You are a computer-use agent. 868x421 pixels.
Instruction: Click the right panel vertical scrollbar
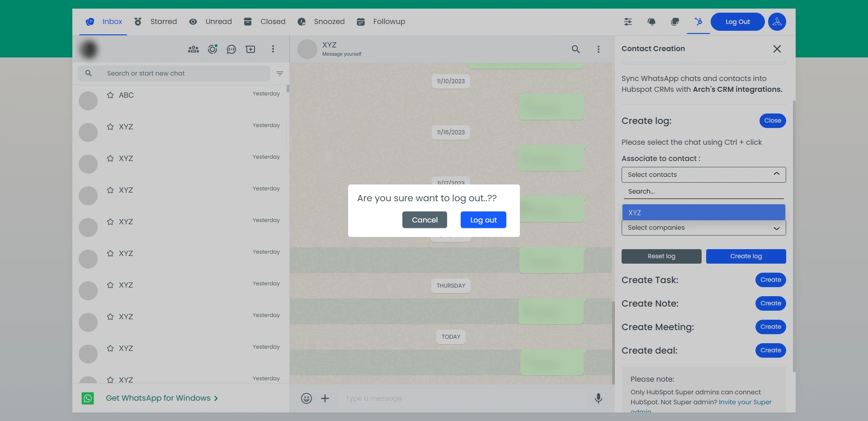[794, 235]
